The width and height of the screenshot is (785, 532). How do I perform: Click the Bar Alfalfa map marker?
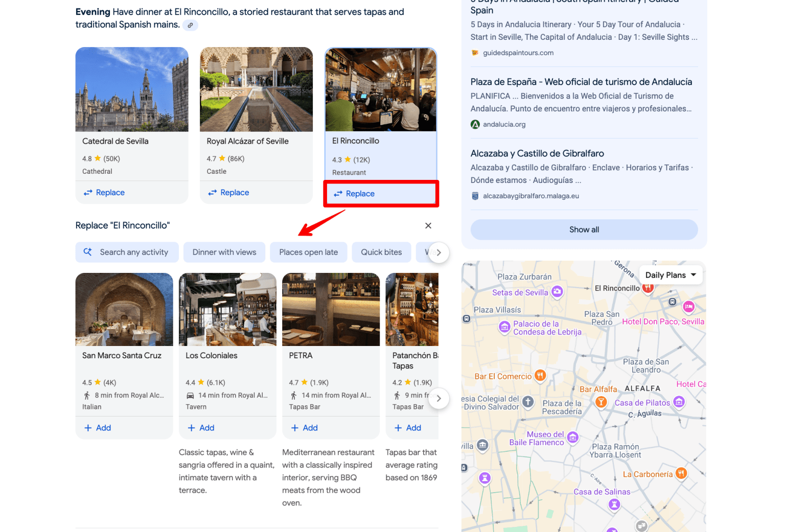point(602,402)
